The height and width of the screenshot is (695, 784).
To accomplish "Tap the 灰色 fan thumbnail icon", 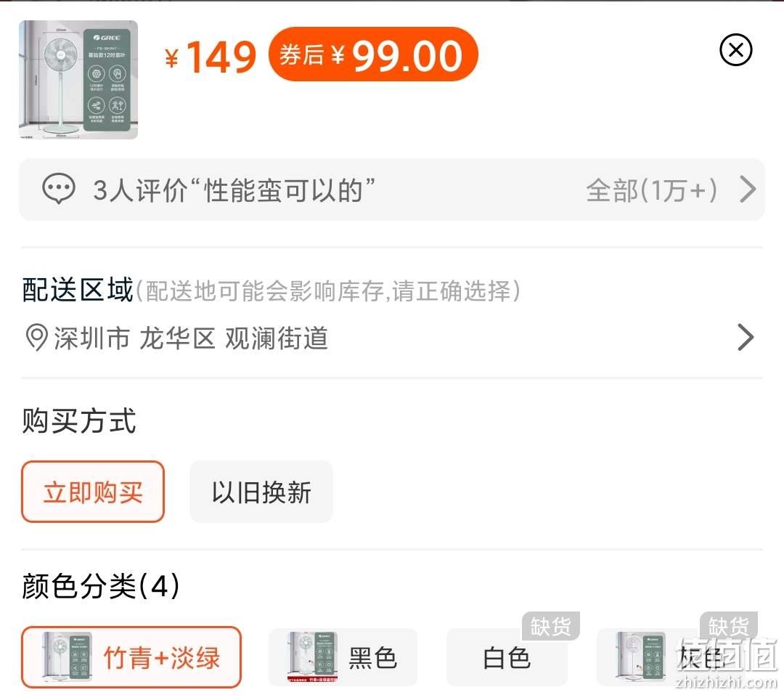I will (640, 657).
